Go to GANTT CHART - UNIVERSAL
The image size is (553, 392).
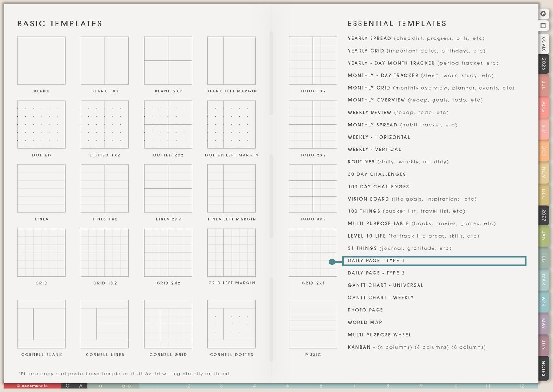[386, 285]
